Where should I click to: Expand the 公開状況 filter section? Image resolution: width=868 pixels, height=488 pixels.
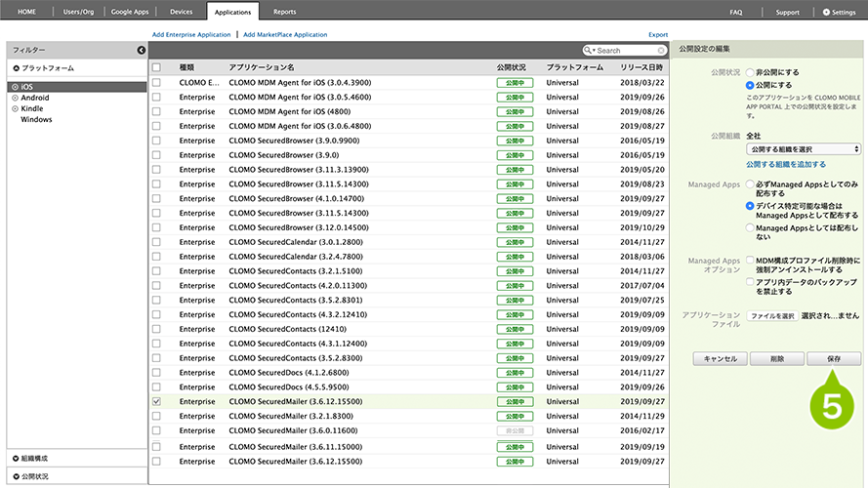pos(16,476)
